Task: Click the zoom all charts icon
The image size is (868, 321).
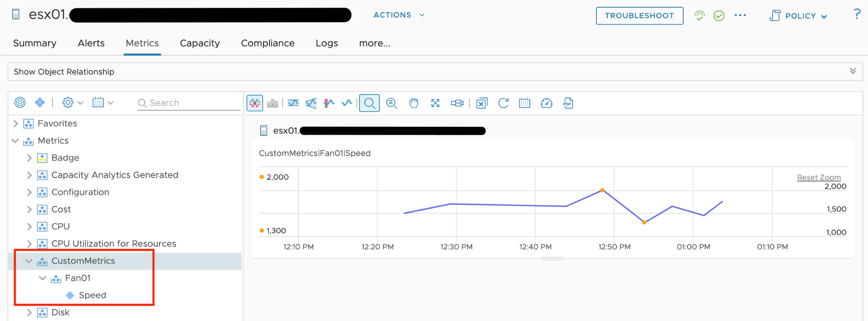Action: tap(392, 103)
